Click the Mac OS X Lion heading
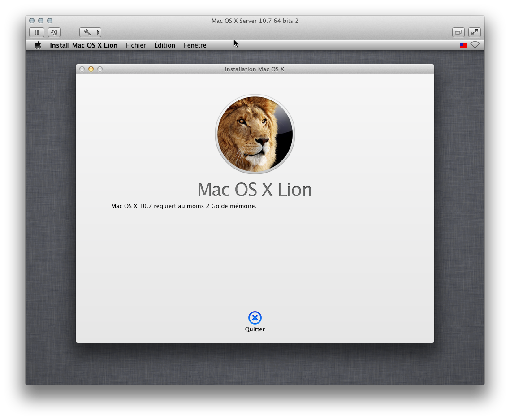 coord(255,189)
